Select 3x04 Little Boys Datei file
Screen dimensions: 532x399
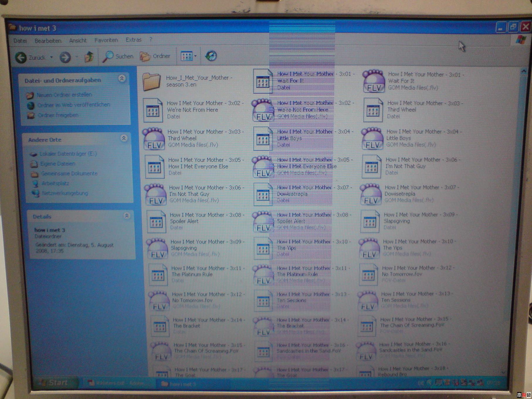[x=304, y=138]
